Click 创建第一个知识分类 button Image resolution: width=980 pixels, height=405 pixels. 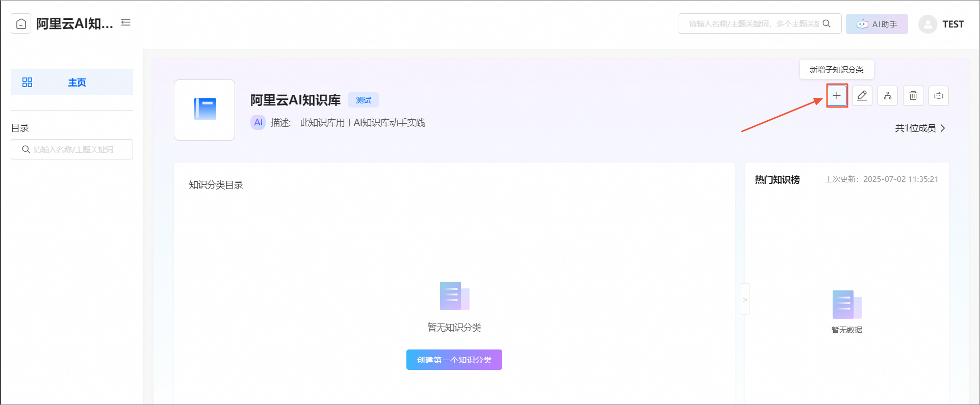[x=454, y=360]
